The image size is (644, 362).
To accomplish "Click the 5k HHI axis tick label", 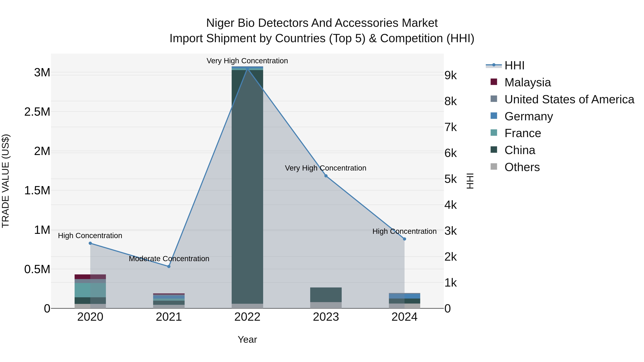I will (x=451, y=179).
